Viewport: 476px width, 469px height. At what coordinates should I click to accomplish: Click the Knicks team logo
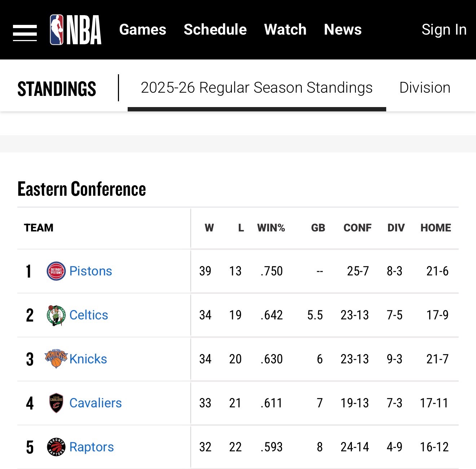(56, 359)
